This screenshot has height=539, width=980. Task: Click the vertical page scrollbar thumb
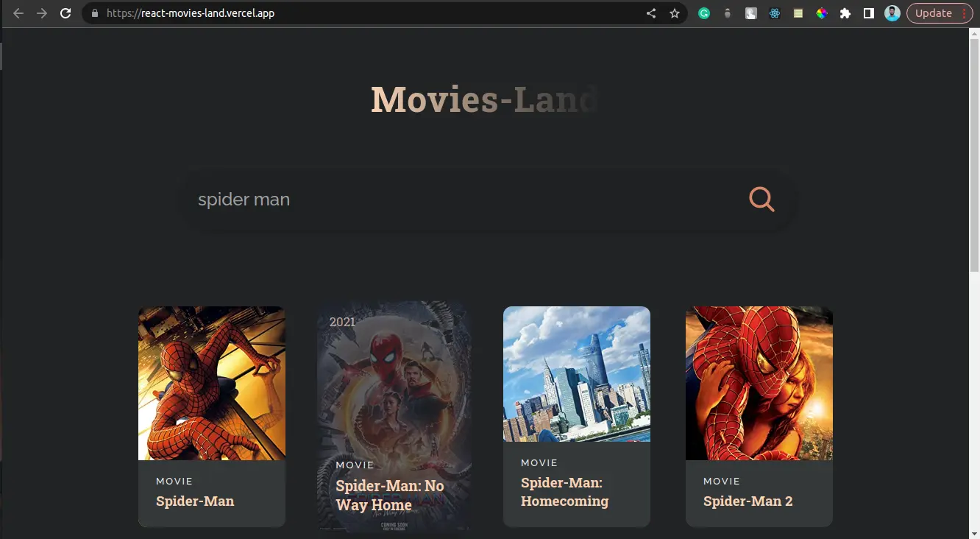(x=974, y=155)
